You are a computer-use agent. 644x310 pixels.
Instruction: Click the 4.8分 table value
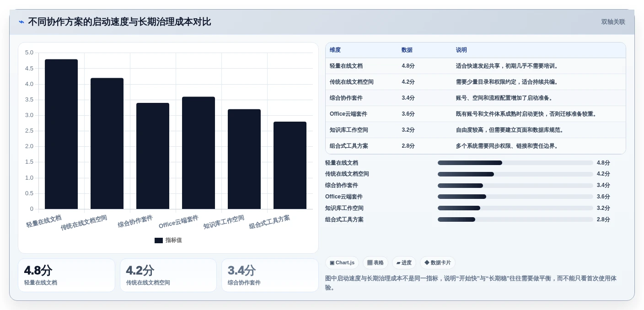click(408, 66)
